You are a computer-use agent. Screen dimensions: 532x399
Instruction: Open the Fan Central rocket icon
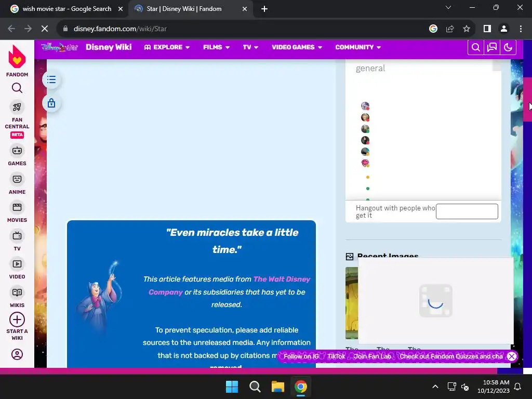tap(17, 107)
